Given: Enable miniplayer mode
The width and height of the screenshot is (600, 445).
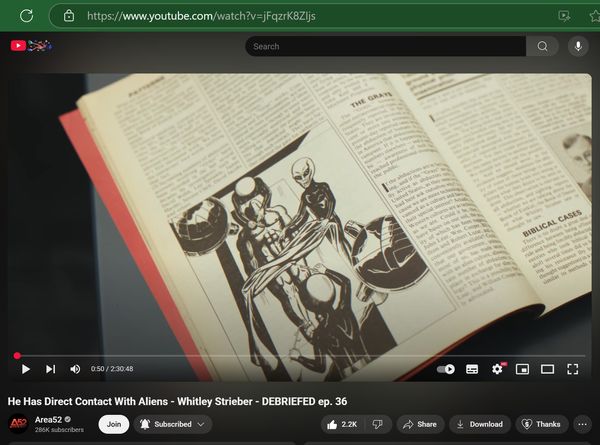Looking at the screenshot, I should 522,369.
